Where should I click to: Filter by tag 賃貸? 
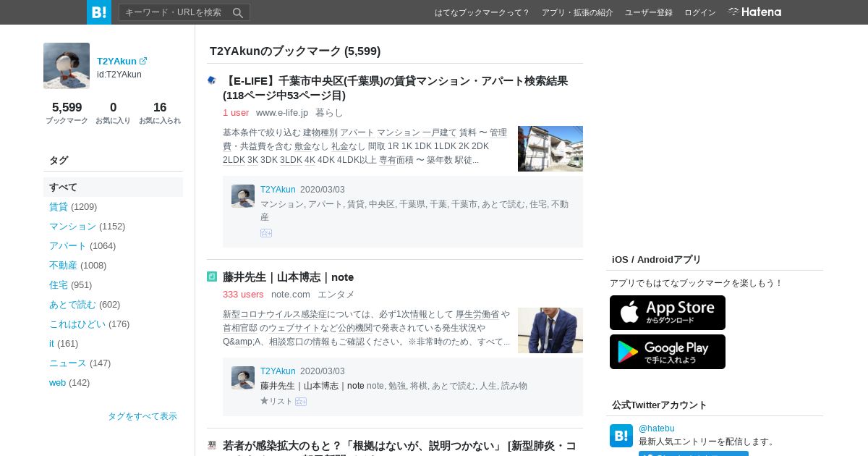click(59, 206)
